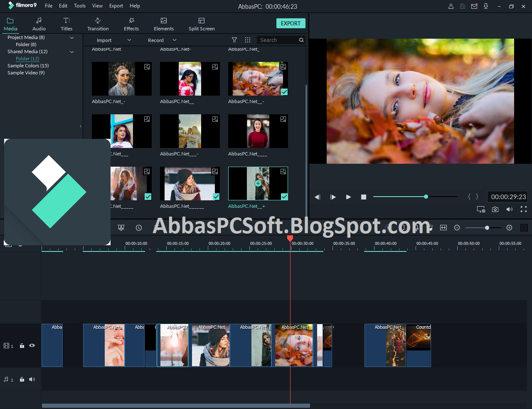Select Sample Colors in the sidebar

tap(28, 66)
